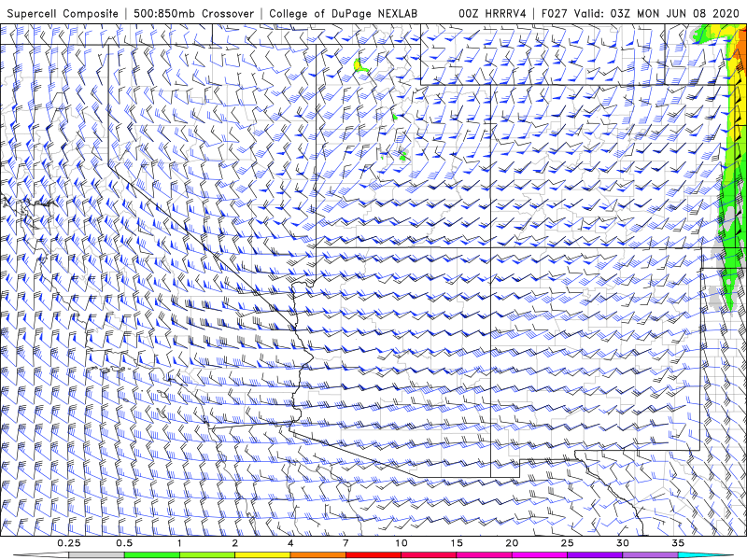The height and width of the screenshot is (560, 747).
Task: Click the '4' legend value
Action: tap(290, 543)
